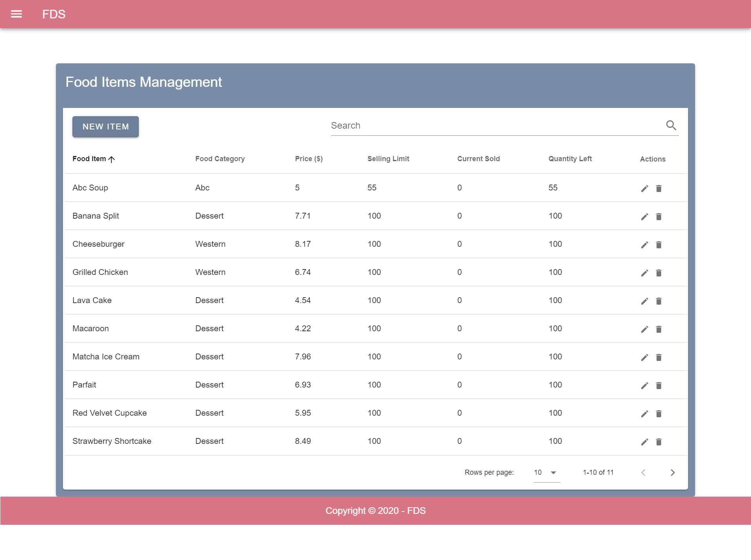Delete the Strawberry Shortcake item
The image size is (751, 560).
659,442
